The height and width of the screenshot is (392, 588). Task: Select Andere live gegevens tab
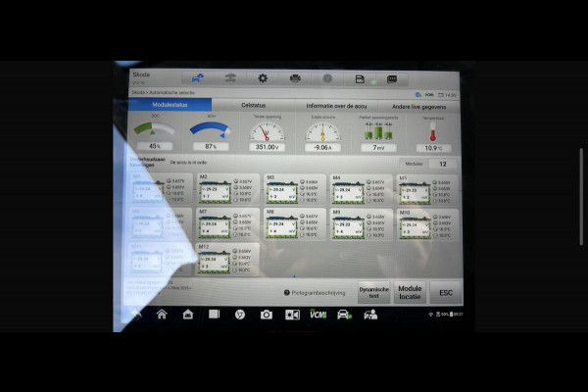point(417,105)
